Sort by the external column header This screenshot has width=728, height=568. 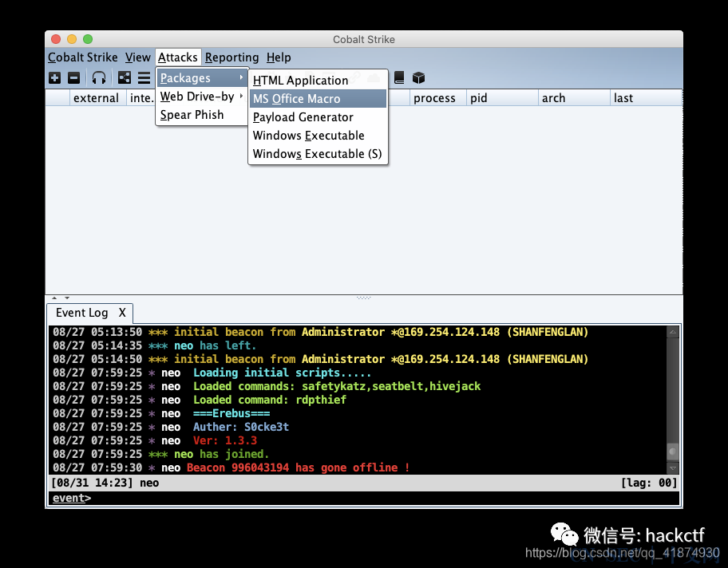click(98, 98)
